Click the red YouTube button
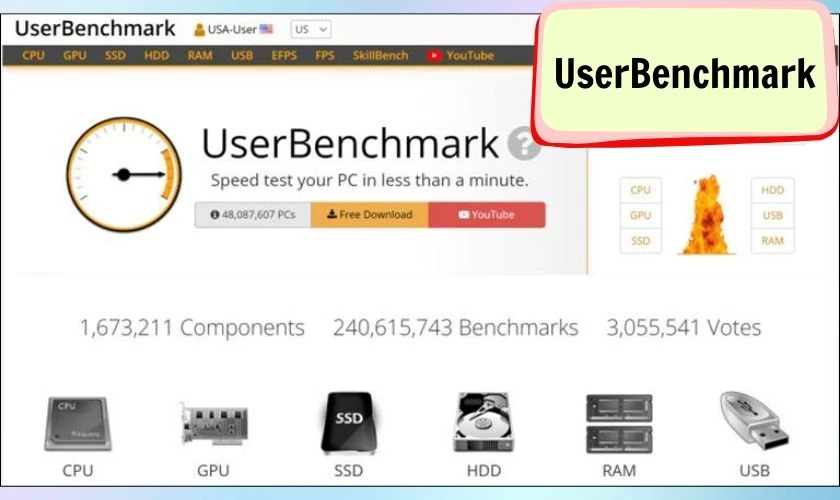 (487, 214)
